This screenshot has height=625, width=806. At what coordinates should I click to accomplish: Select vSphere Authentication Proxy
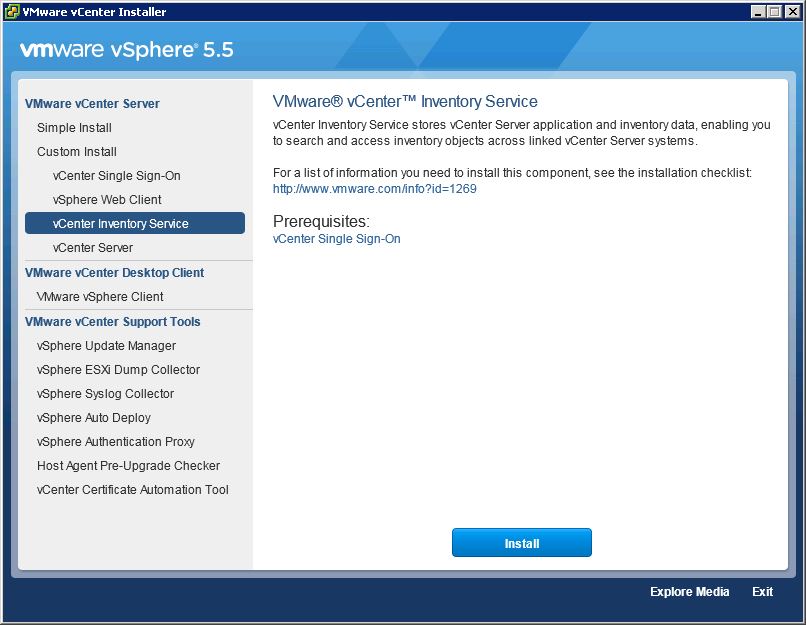tap(116, 442)
